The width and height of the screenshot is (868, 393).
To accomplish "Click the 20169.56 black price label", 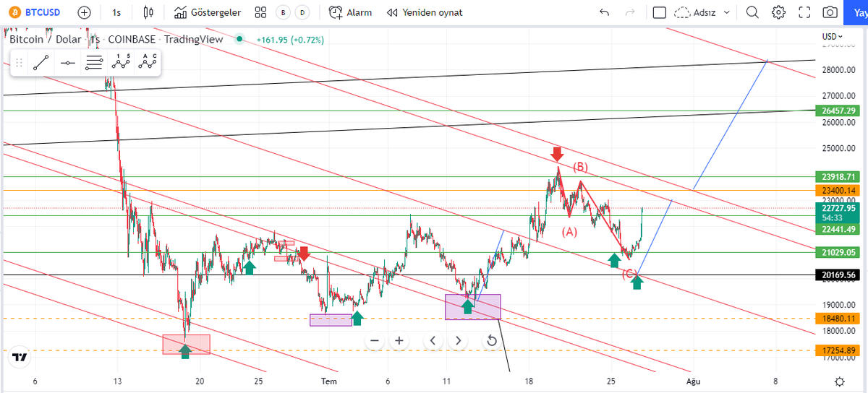I will click(x=839, y=275).
